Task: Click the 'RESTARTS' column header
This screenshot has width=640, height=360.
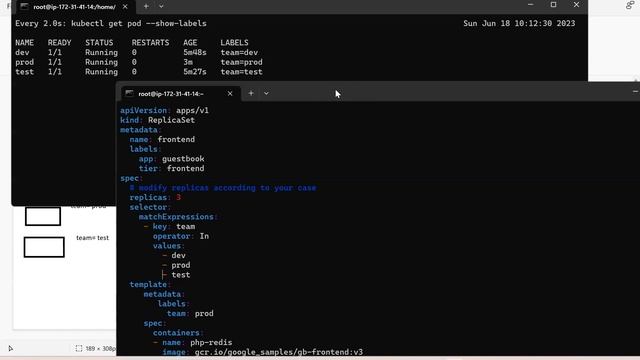Action: point(150,43)
